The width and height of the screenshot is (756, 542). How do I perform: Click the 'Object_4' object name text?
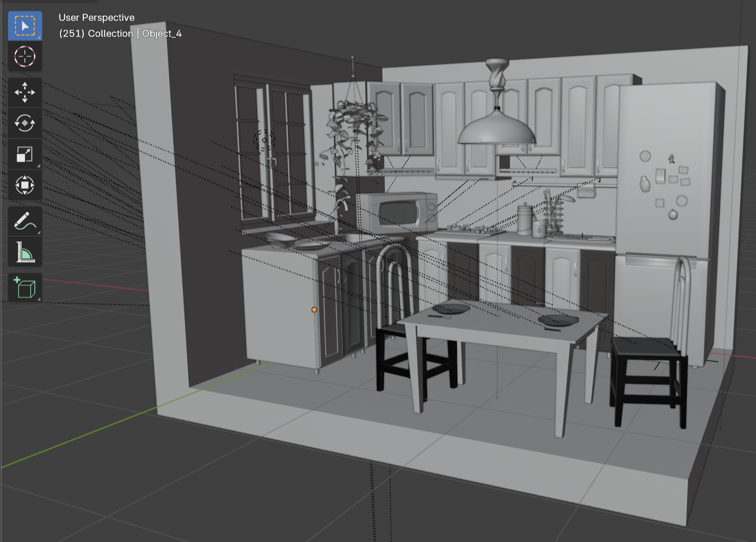pyautogui.click(x=162, y=34)
